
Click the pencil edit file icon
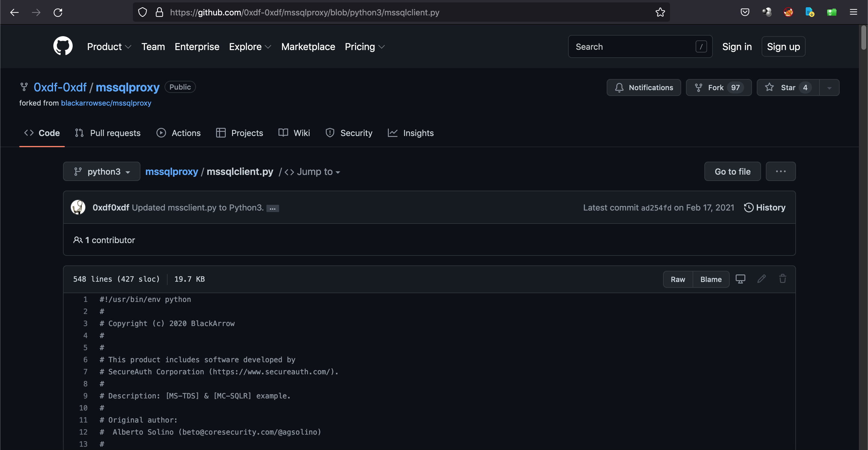tap(762, 279)
